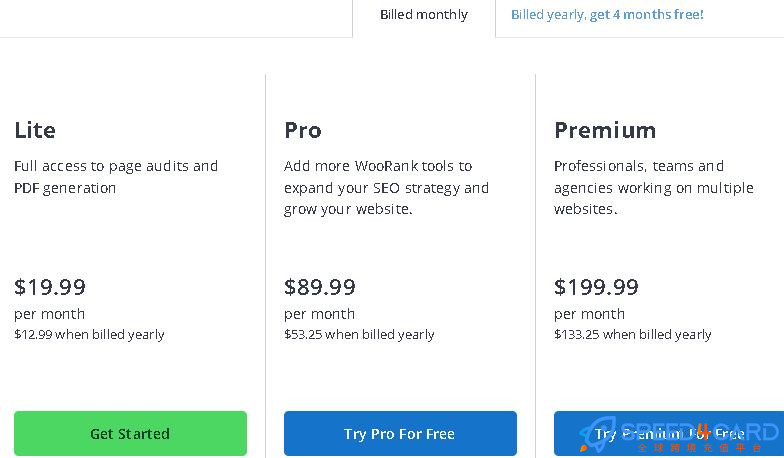Click the $199.99 Premium price
The width and height of the screenshot is (784, 458).
[596, 287]
